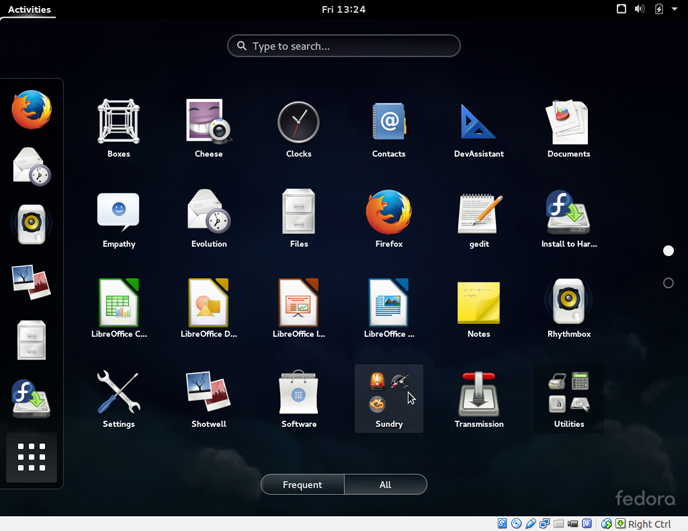Launch Cheese webcam app
The height and width of the screenshot is (531, 688).
[208, 123]
